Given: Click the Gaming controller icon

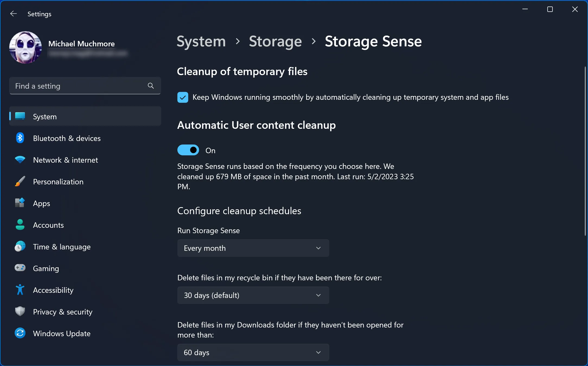Looking at the screenshot, I should (x=20, y=268).
